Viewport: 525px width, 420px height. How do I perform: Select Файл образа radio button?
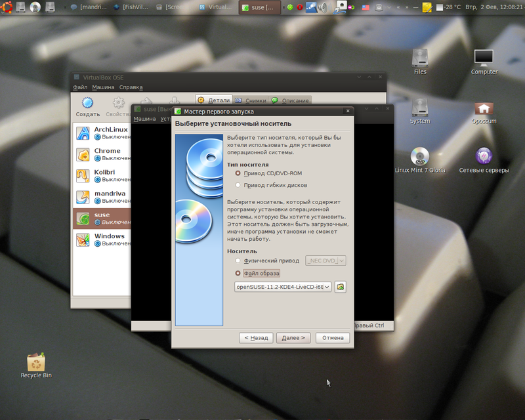point(238,273)
